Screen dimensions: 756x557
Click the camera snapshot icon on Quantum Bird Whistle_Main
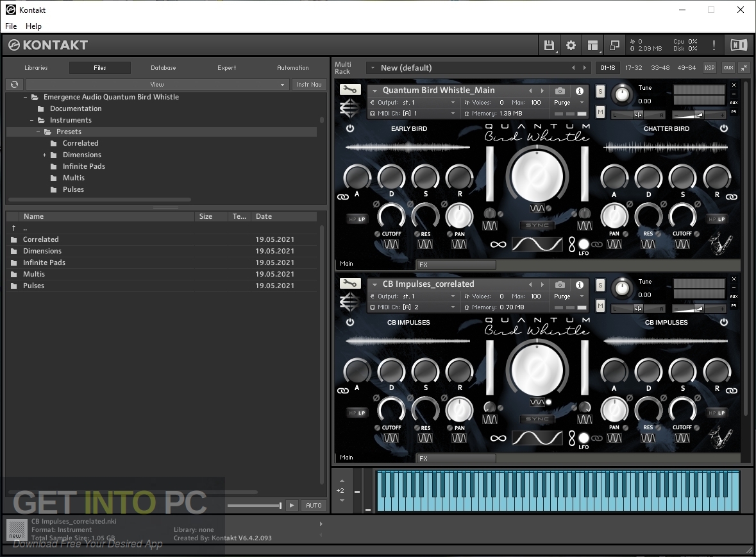[x=559, y=90]
